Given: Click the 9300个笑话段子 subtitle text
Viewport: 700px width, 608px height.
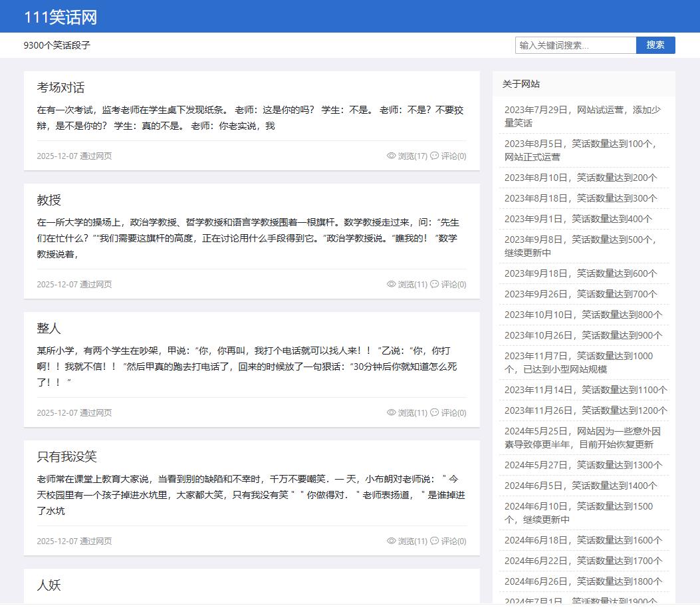Looking at the screenshot, I should (x=57, y=45).
